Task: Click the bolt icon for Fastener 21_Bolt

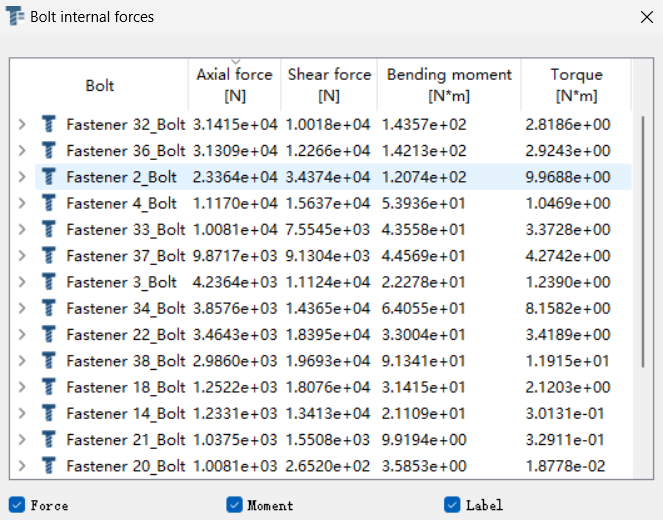Action: (x=49, y=439)
